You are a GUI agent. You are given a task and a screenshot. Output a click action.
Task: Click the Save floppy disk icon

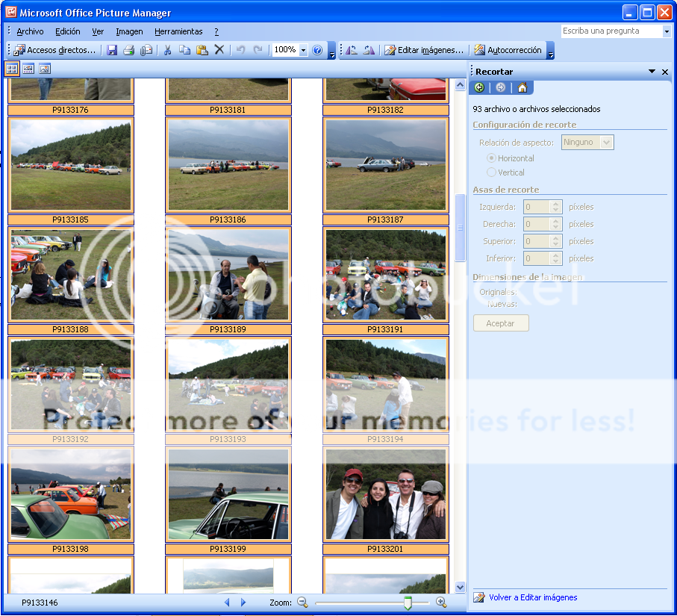tap(112, 50)
